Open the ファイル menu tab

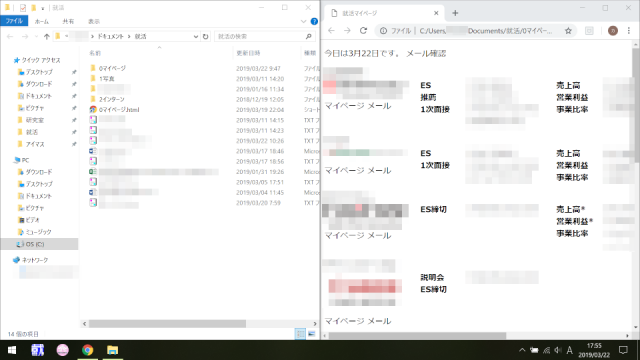click(14, 21)
